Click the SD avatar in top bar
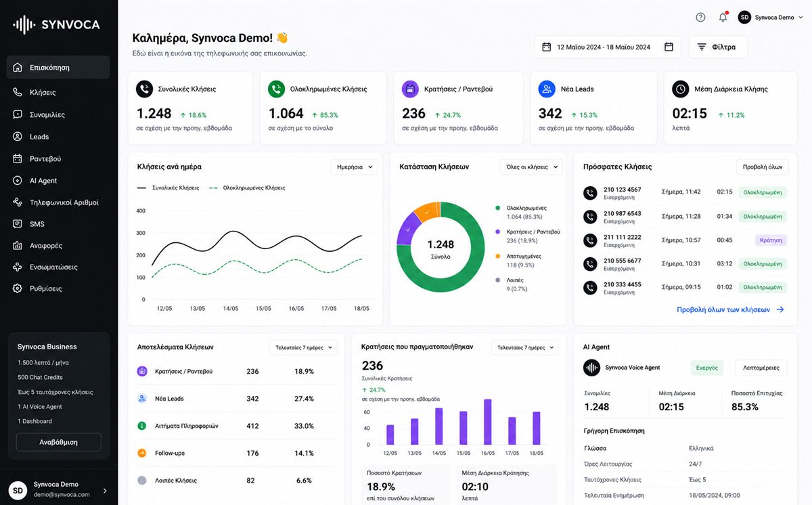Viewport: 812px width, 505px height. coord(744,17)
